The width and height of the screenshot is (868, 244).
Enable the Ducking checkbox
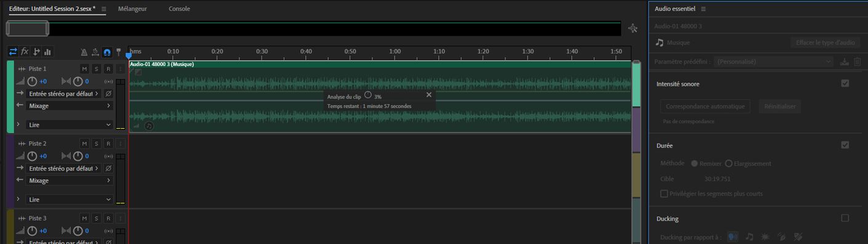(x=845, y=218)
